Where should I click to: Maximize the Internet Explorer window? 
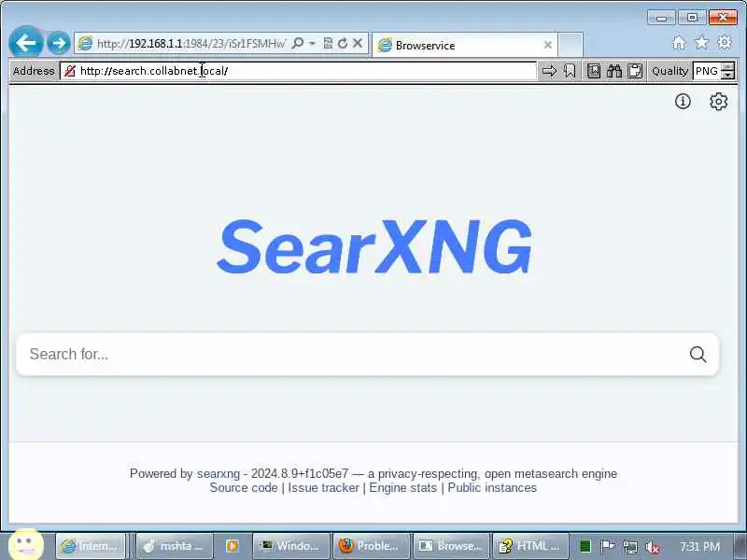(692, 18)
